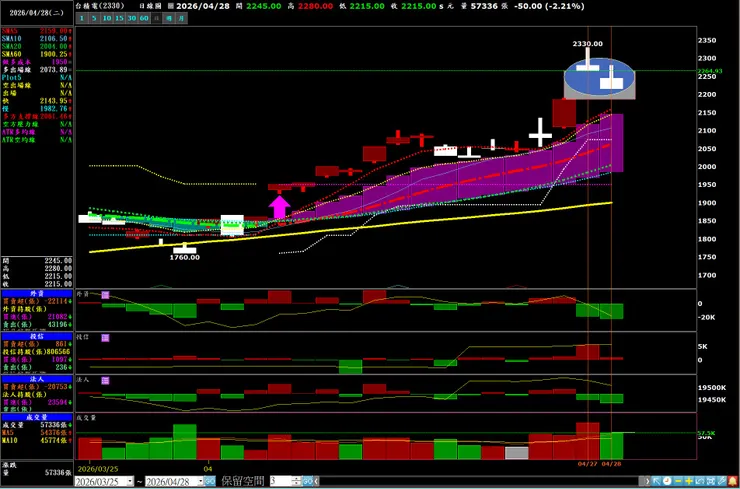Click the ATR空均線 legend row
The height and width of the screenshot is (489, 740).
click(x=37, y=140)
